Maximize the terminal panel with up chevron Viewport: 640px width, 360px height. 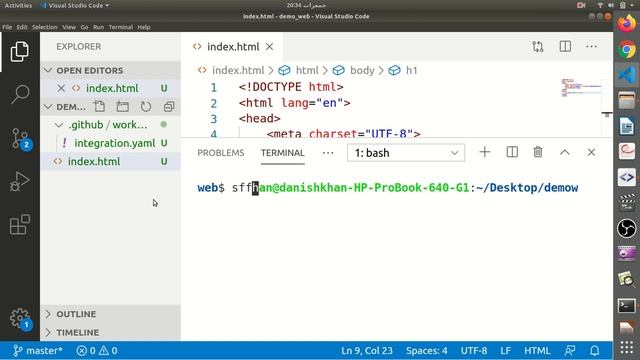tap(564, 152)
